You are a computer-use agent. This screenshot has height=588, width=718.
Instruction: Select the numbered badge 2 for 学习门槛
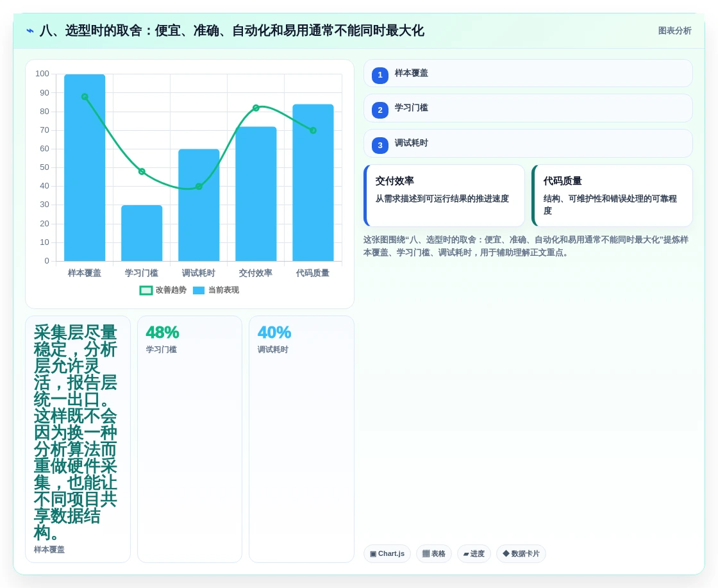click(x=380, y=110)
